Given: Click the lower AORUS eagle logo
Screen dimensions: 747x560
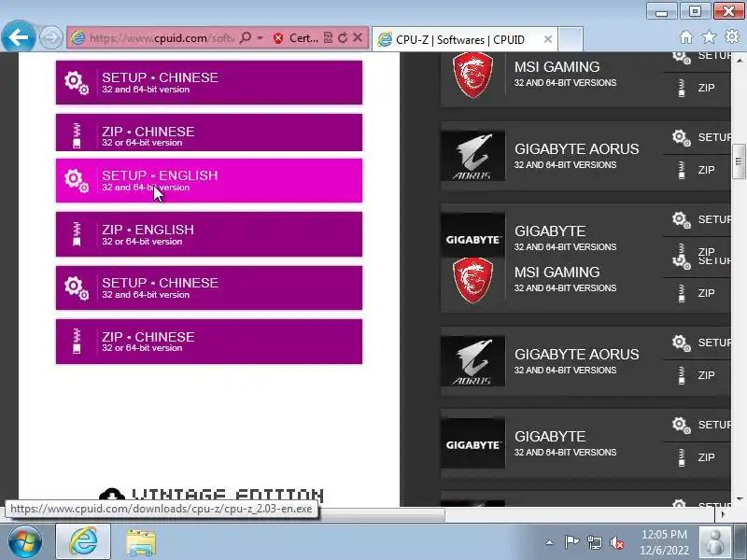Looking at the screenshot, I should coord(472,361).
